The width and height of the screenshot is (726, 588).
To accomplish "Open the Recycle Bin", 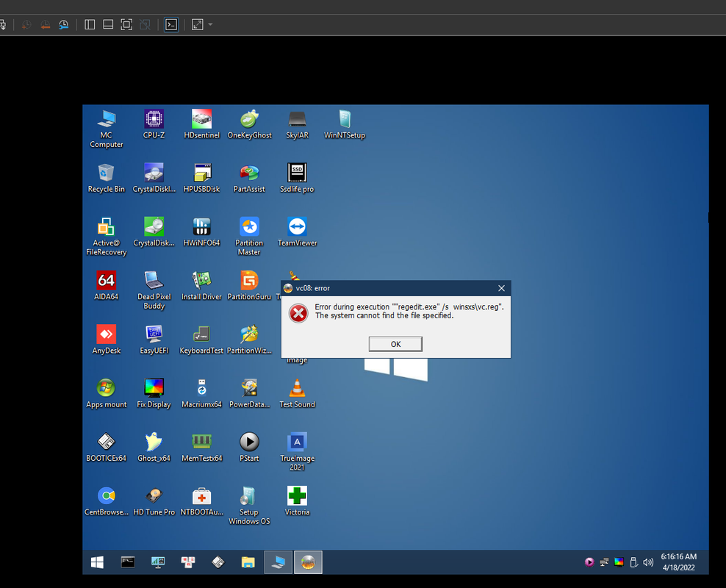I will pyautogui.click(x=106, y=179).
